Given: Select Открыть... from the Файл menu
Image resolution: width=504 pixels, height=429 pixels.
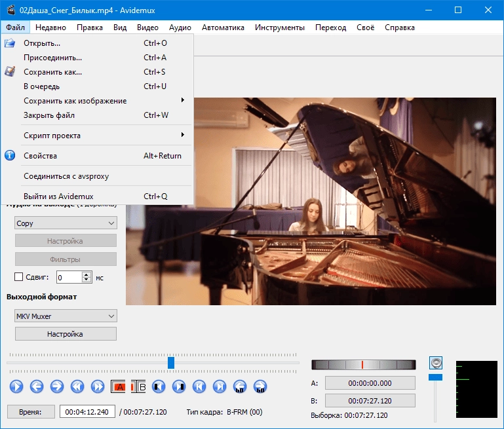Looking at the screenshot, I should 97,43.
